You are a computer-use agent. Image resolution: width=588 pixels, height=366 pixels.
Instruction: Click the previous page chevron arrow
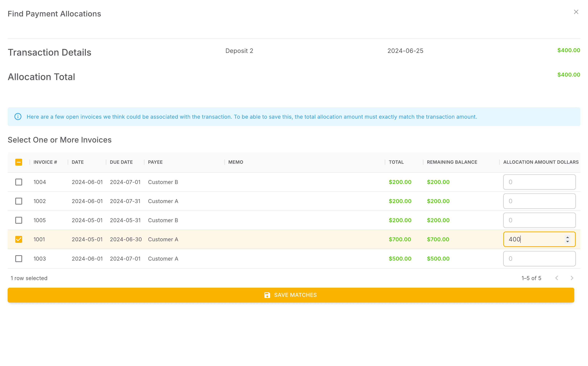(557, 278)
